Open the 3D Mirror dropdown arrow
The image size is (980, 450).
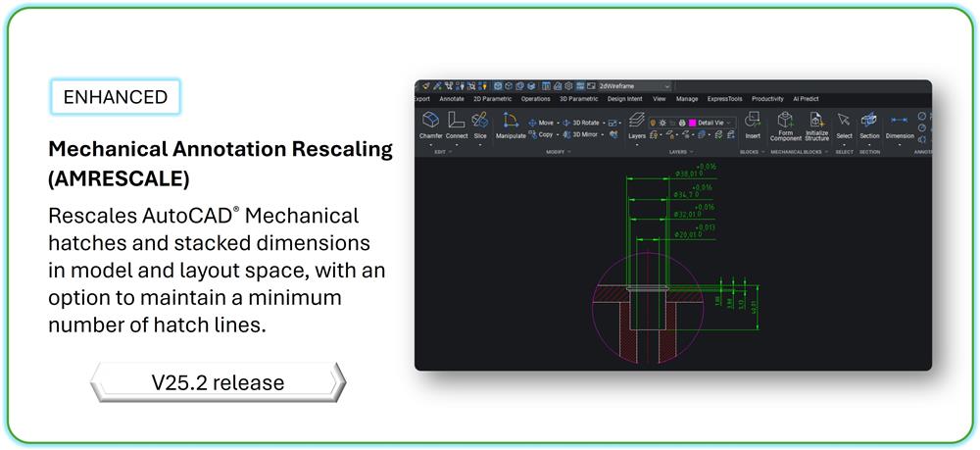coord(604,134)
